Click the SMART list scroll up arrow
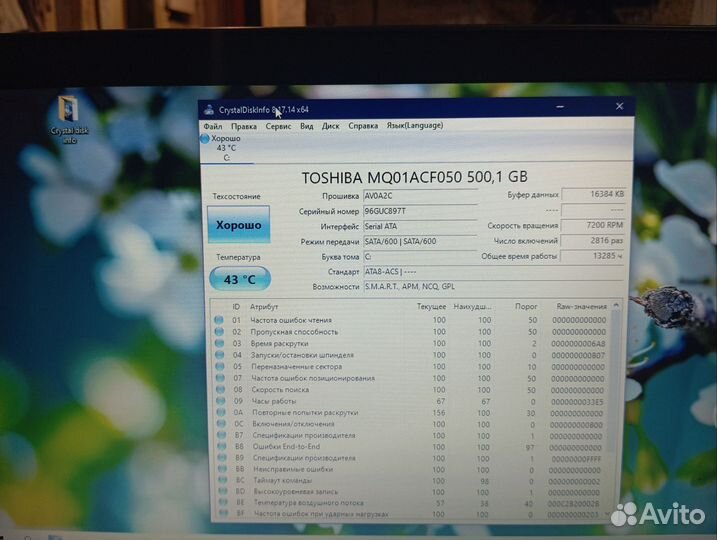 coord(615,305)
